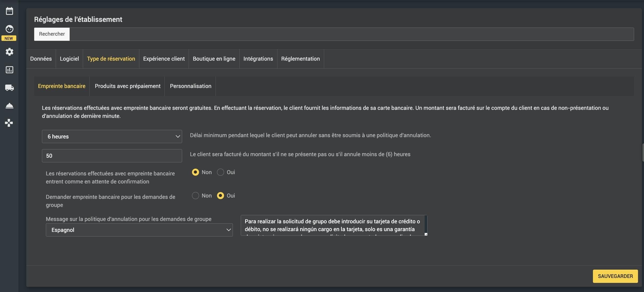Open the Produits avec prépaiement sub-tab
This screenshot has width=644, height=292.
click(x=128, y=86)
